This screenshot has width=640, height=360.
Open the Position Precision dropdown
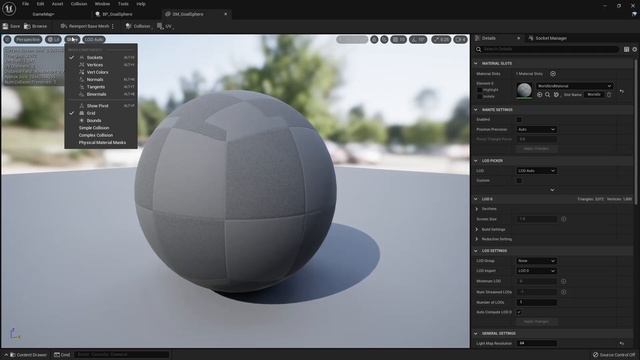coord(536,130)
